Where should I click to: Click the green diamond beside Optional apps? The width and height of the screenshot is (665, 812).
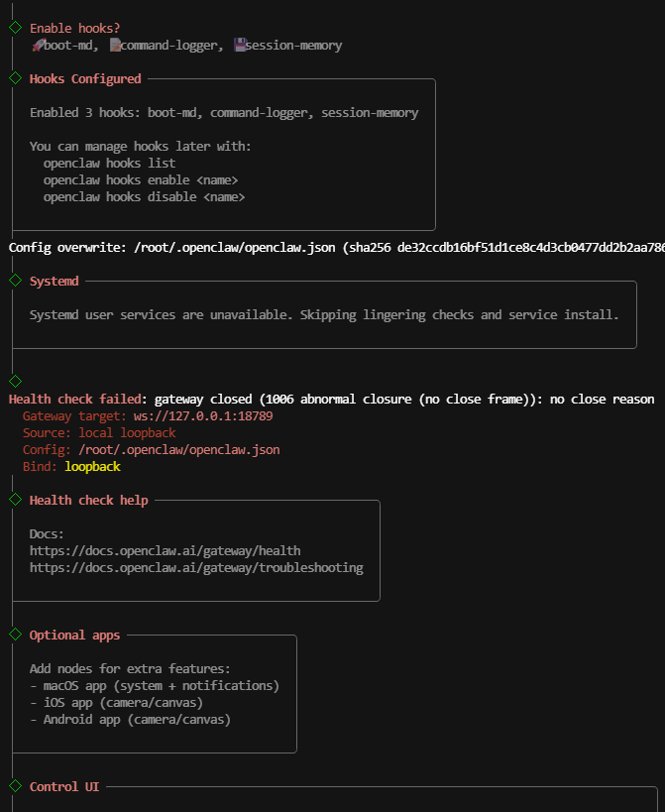pos(15,635)
